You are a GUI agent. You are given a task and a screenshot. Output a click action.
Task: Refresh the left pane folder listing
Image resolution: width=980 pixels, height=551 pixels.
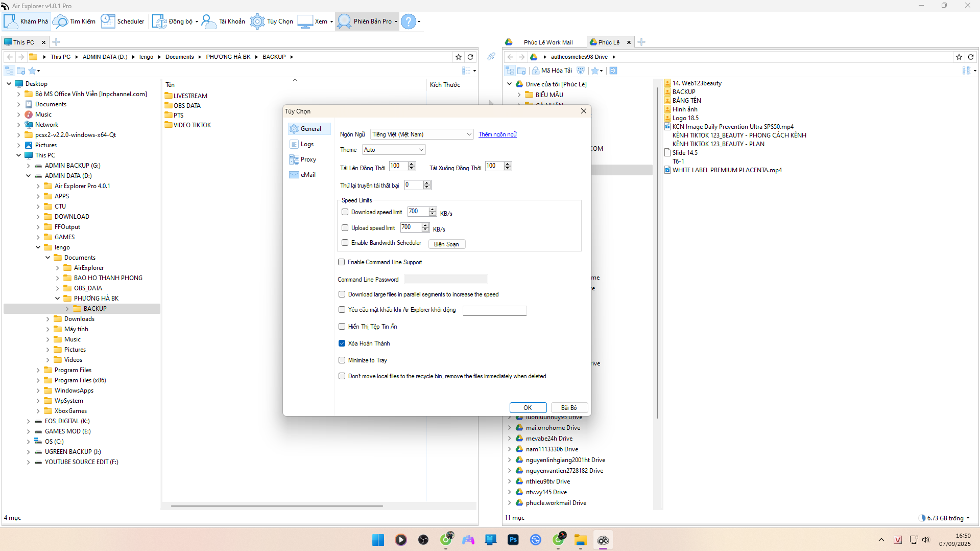pyautogui.click(x=470, y=57)
